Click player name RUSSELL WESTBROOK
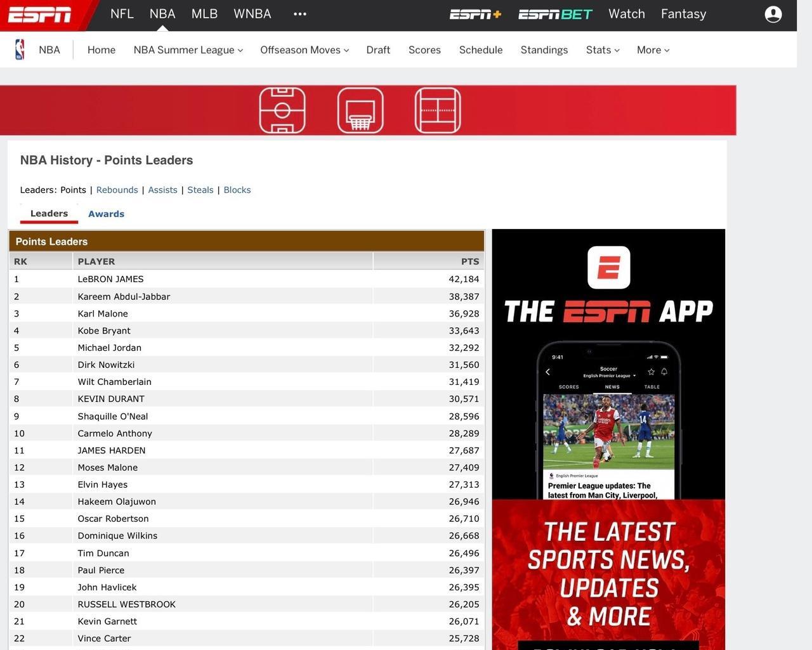 pos(127,604)
